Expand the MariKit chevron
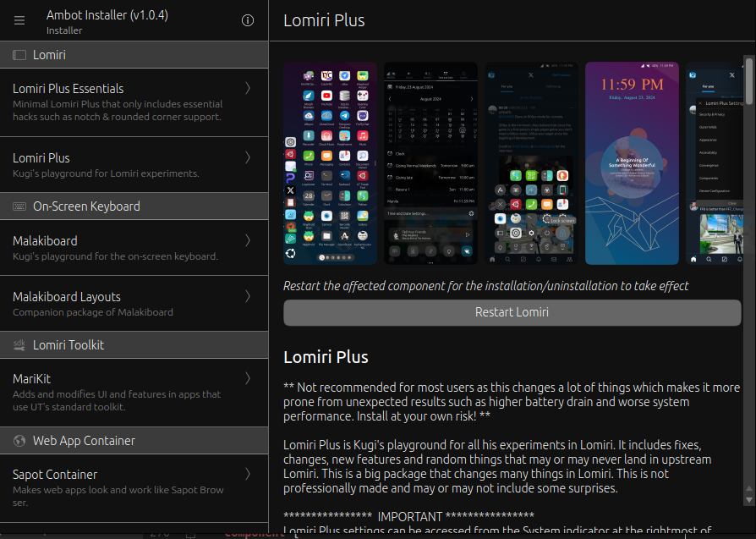 pos(248,378)
